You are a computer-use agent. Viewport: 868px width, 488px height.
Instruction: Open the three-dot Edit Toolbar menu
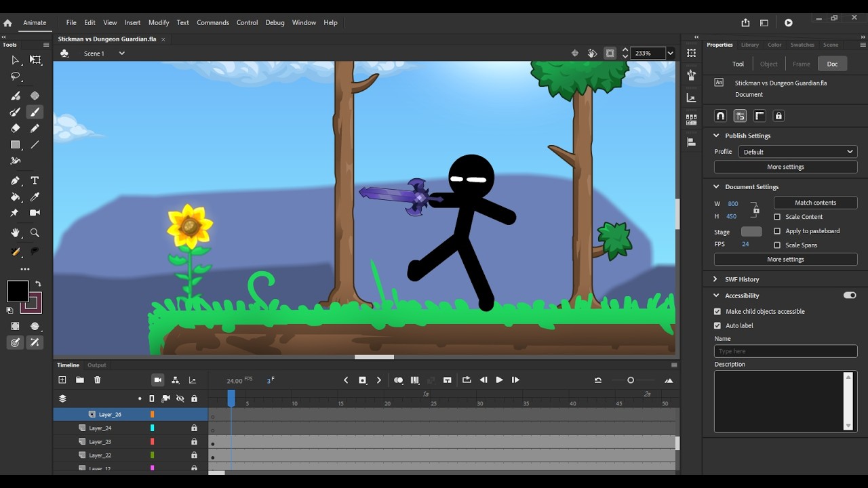click(25, 269)
